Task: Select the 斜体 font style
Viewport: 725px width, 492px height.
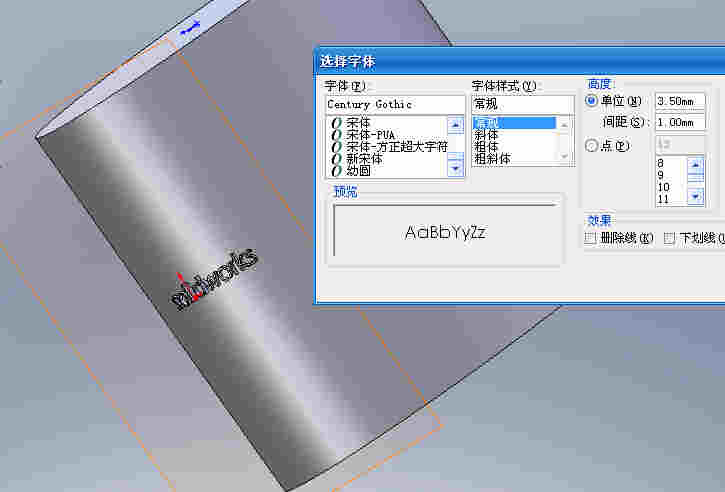Action: point(486,135)
